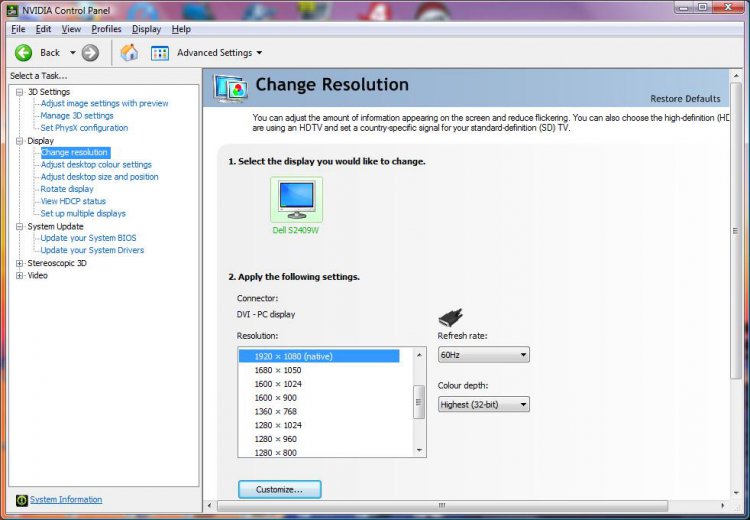
Task: Expand the Stereoscopic 3D tree node
Action: click(x=19, y=263)
